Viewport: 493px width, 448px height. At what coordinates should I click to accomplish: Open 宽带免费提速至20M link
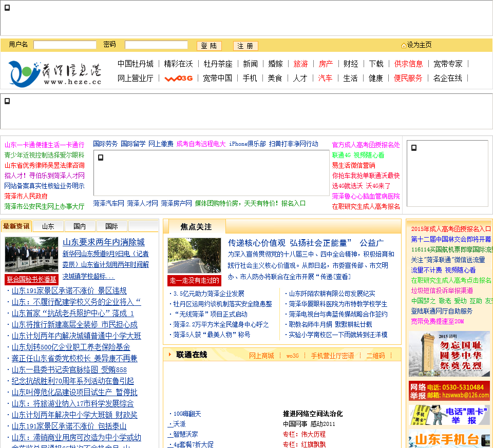[x=438, y=321]
